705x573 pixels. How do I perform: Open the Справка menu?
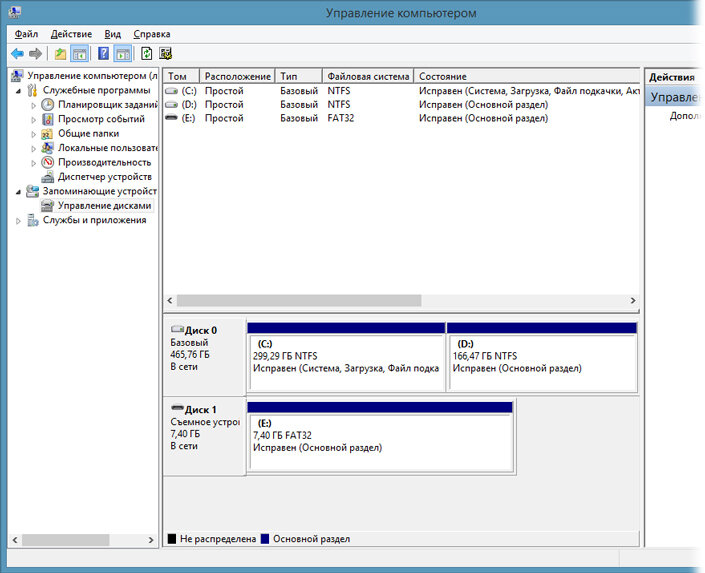point(152,34)
